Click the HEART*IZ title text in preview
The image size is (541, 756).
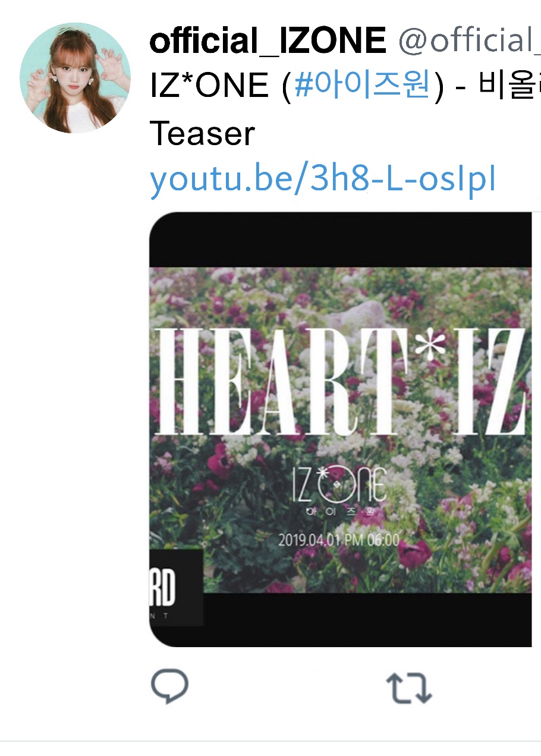click(339, 381)
